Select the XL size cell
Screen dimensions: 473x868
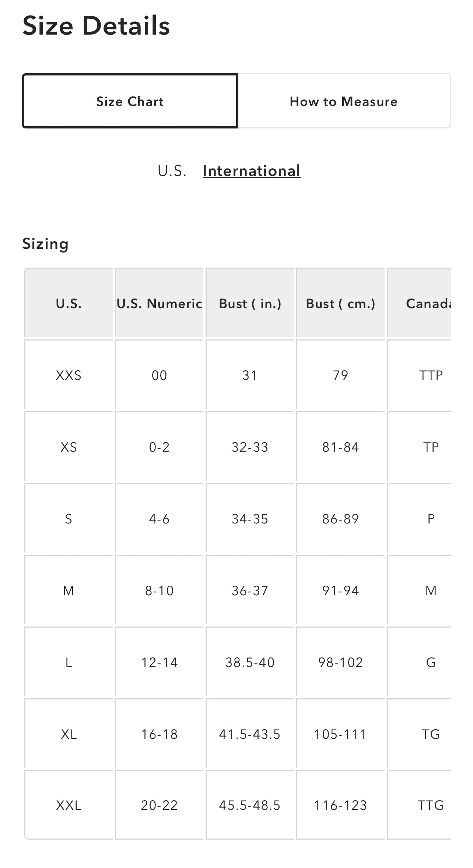click(x=69, y=734)
